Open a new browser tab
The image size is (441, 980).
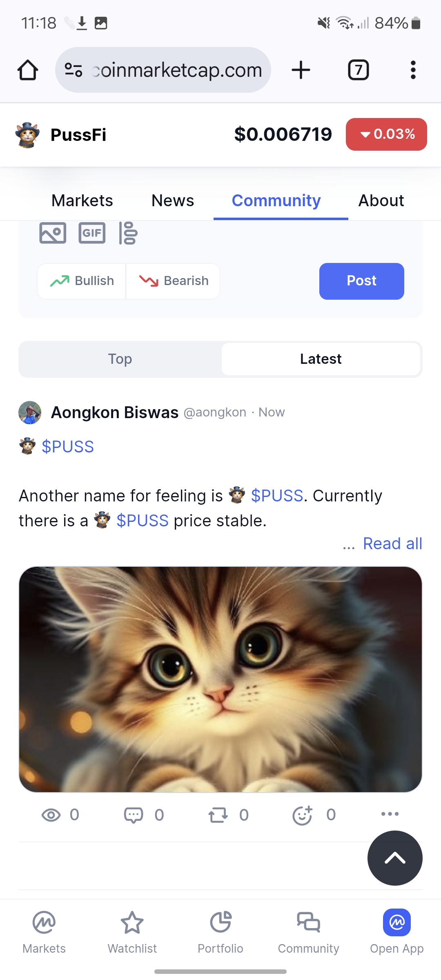click(x=301, y=70)
